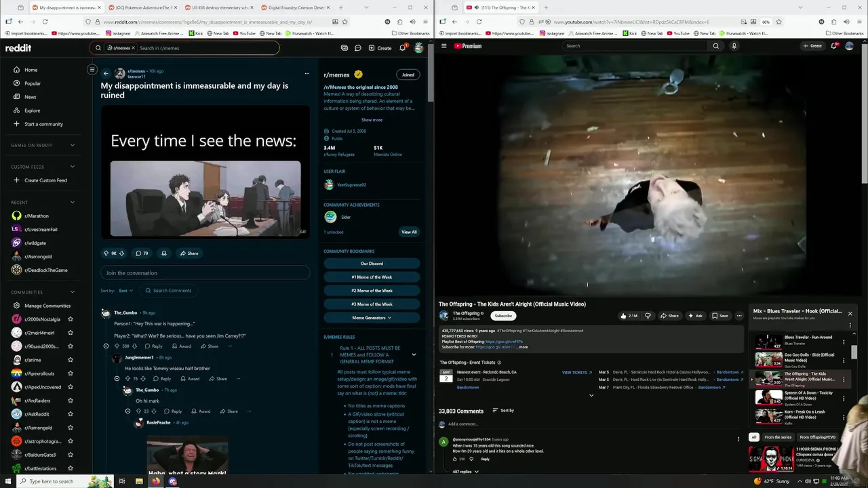Switch to US-ISR destroy elementary tab
This screenshot has width=868, height=488.
click(x=219, y=7)
